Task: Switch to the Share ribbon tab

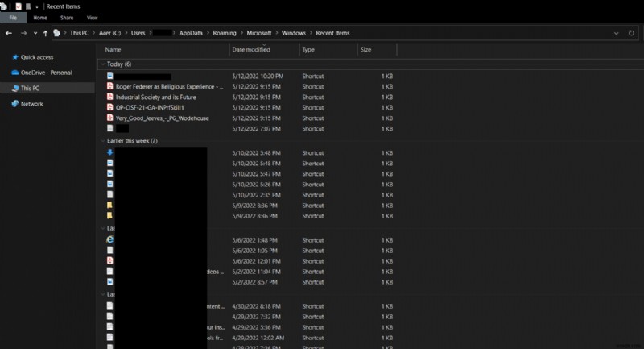Action: point(67,18)
